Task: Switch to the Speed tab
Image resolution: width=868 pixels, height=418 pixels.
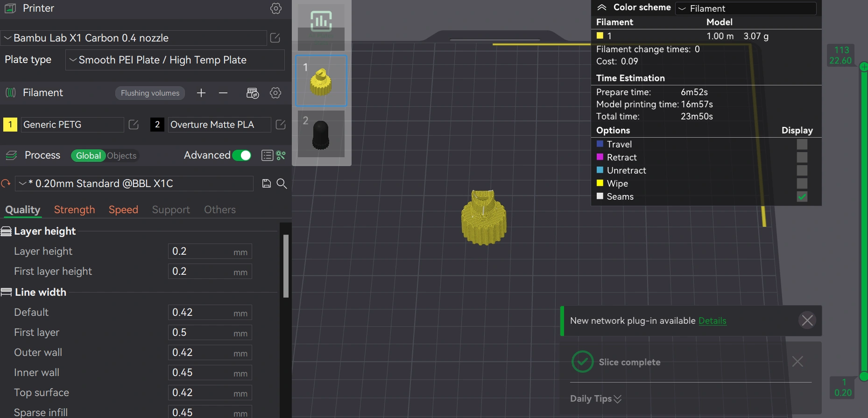Action: coord(123,210)
